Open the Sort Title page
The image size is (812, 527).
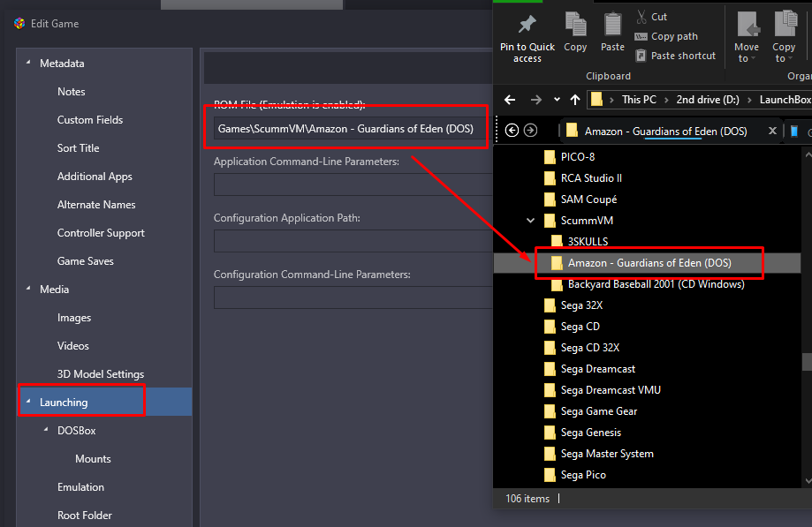pos(79,148)
